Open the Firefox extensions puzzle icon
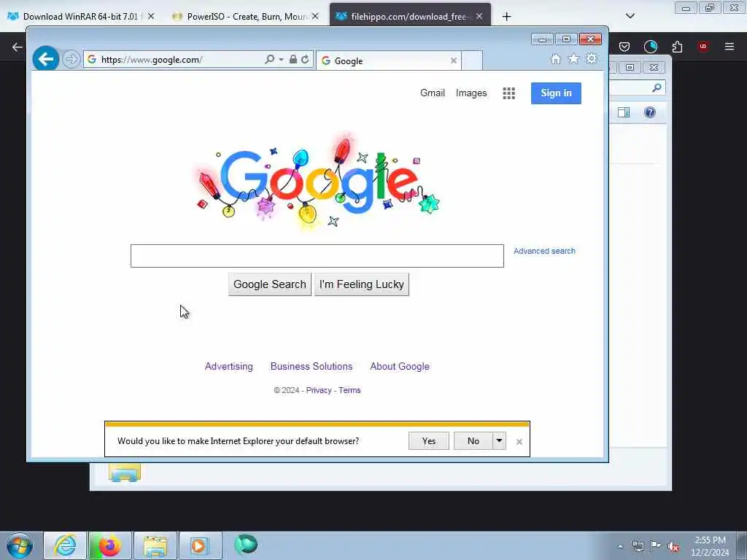The width and height of the screenshot is (747, 560). click(677, 47)
